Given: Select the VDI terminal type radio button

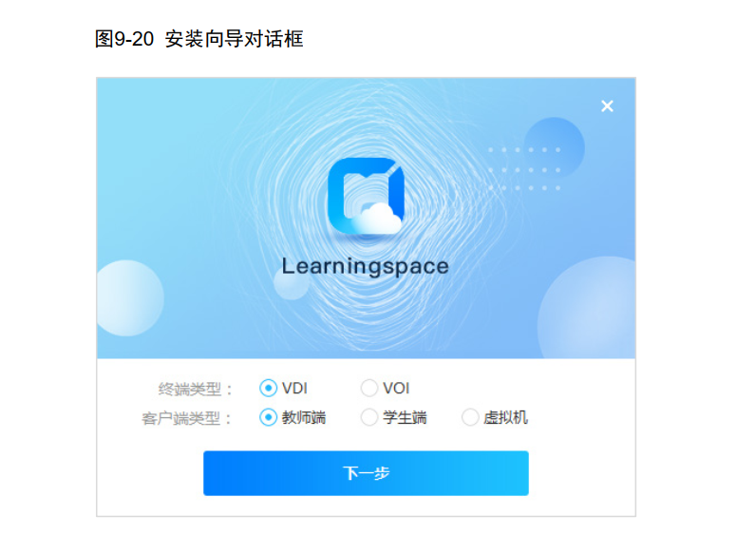Looking at the screenshot, I should pyautogui.click(x=268, y=388).
